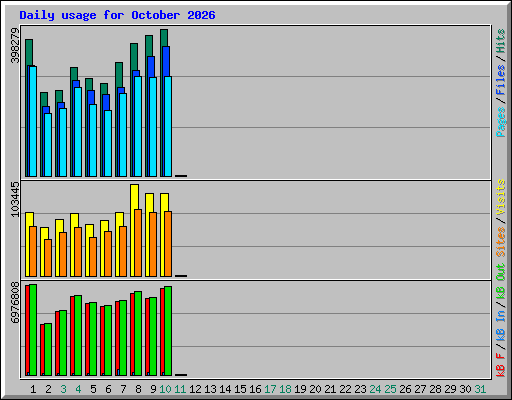This screenshot has width=512, height=400.
Task: Click day label 2 on the x-axis
Action: click(48, 389)
